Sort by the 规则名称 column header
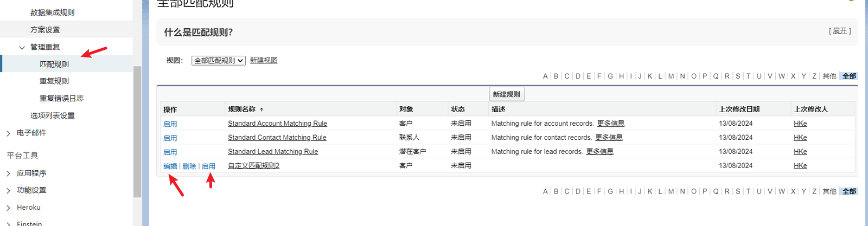Viewport: 868px width, 226px height. (242, 109)
